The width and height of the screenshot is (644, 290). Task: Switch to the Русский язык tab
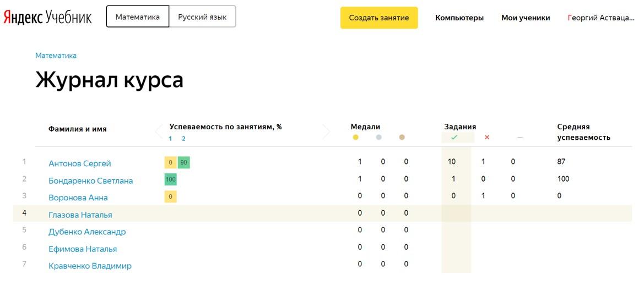coord(202,17)
